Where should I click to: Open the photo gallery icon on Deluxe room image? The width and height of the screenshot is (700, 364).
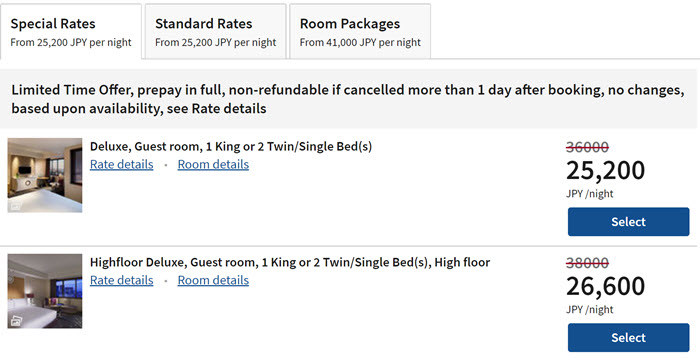point(16,206)
